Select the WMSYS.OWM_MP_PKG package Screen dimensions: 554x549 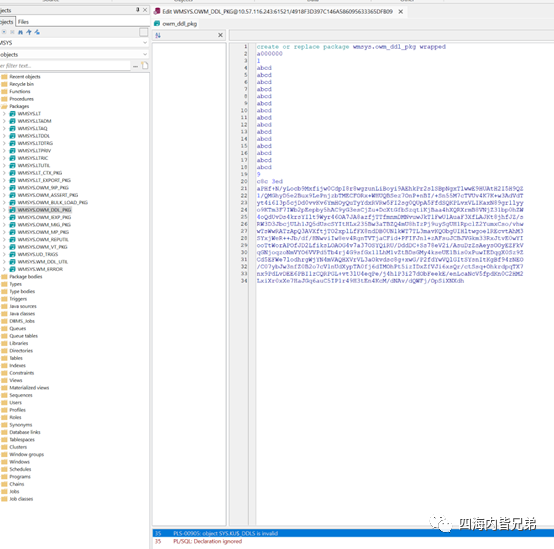(x=43, y=232)
